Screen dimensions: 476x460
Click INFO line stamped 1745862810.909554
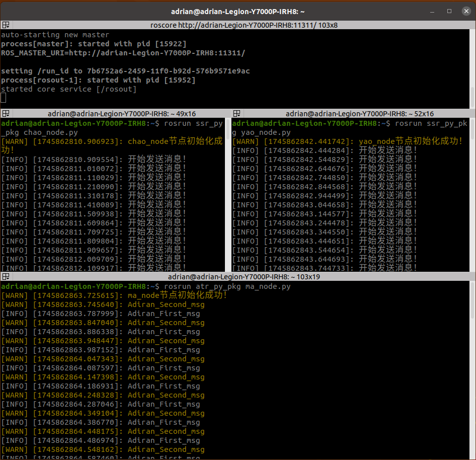tap(94, 160)
